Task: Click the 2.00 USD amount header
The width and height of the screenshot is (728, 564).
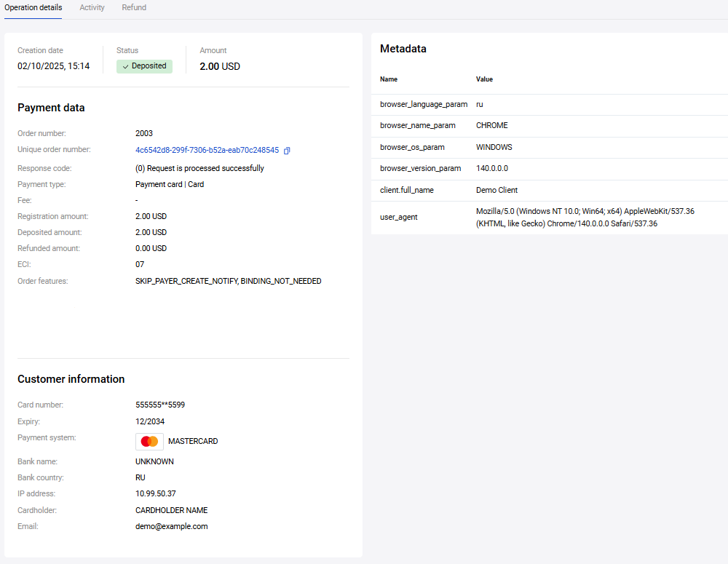Action: (220, 66)
